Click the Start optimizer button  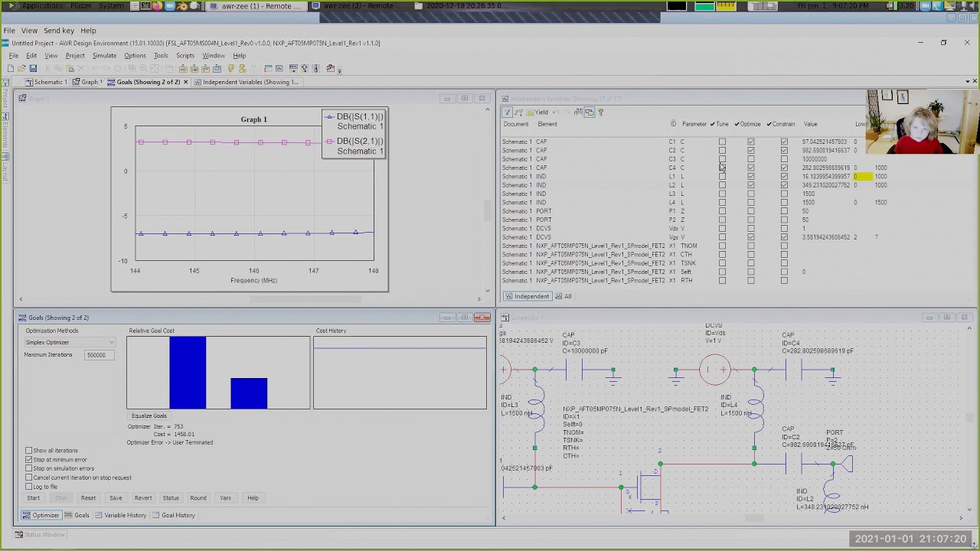tap(33, 498)
